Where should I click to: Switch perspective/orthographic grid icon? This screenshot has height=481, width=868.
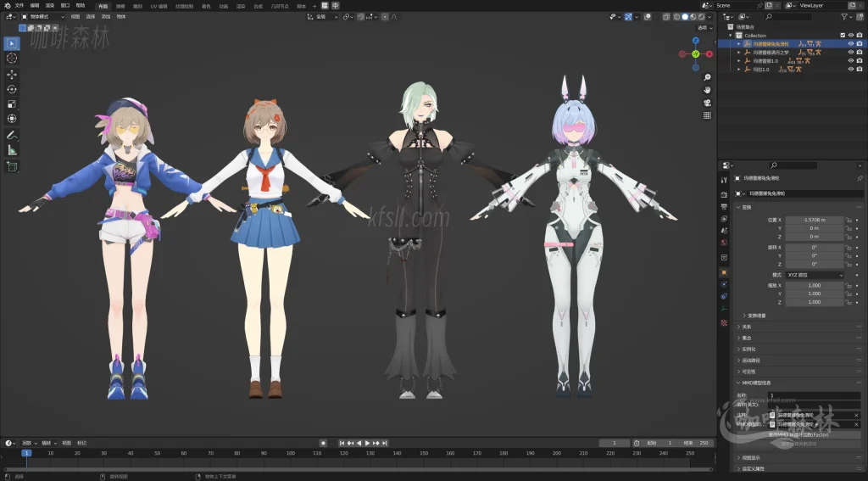click(707, 116)
